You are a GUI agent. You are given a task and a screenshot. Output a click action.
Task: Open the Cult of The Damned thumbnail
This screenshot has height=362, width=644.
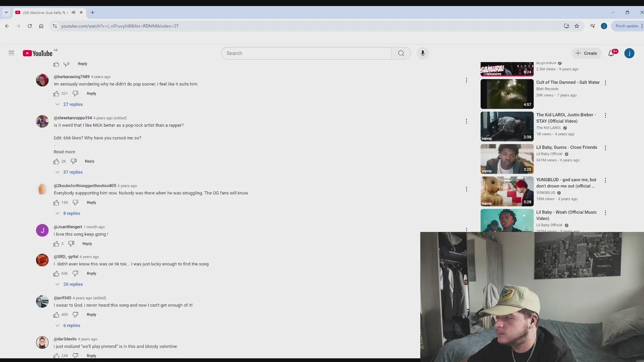pos(507,94)
